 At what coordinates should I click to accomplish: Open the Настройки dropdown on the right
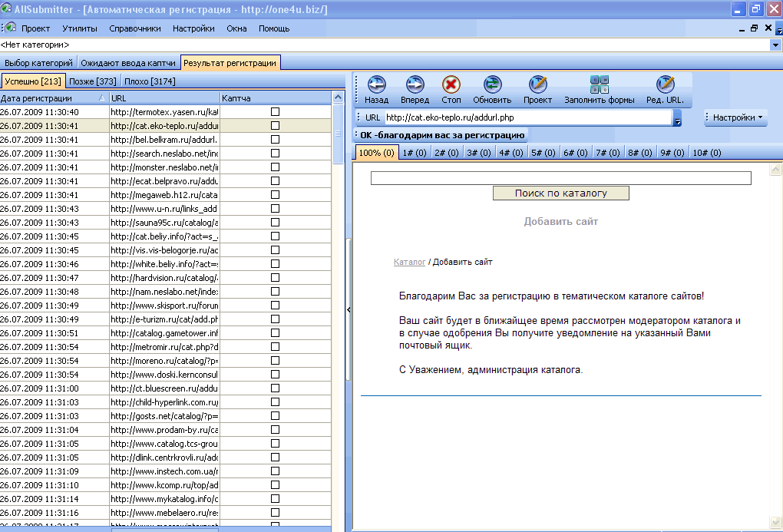[735, 117]
